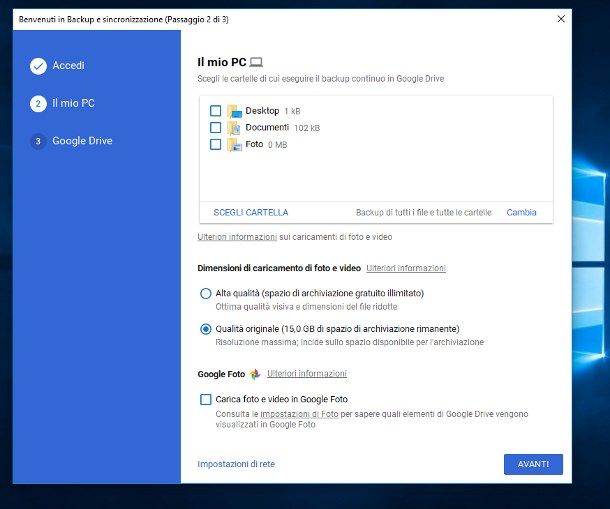Viewport: 610px width, 509px height.
Task: Click the Foto folder name
Action: 254,144
